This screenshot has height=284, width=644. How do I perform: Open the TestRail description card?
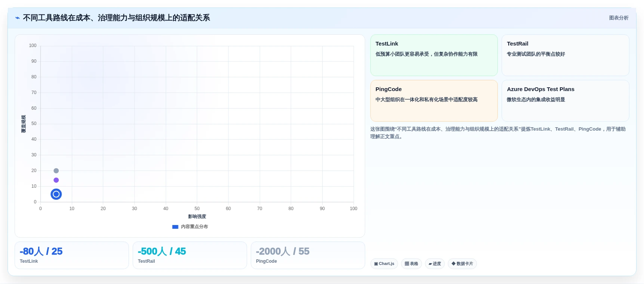(565, 55)
